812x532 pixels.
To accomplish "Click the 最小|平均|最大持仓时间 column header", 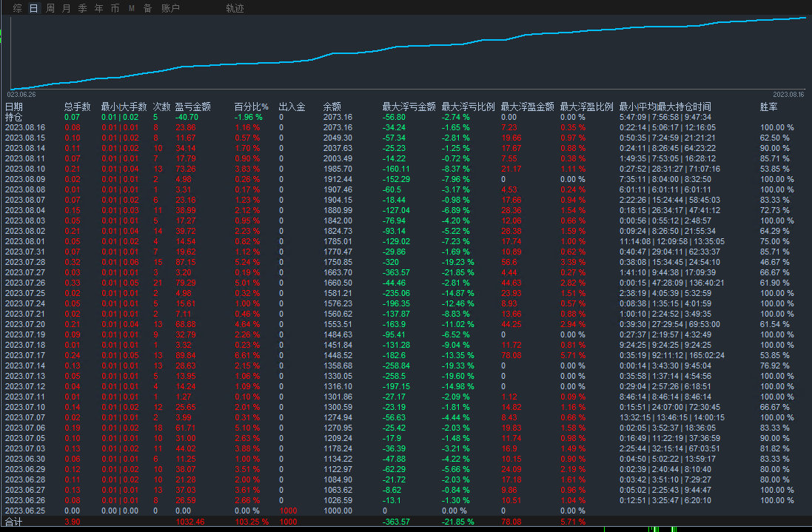I will [x=665, y=107].
